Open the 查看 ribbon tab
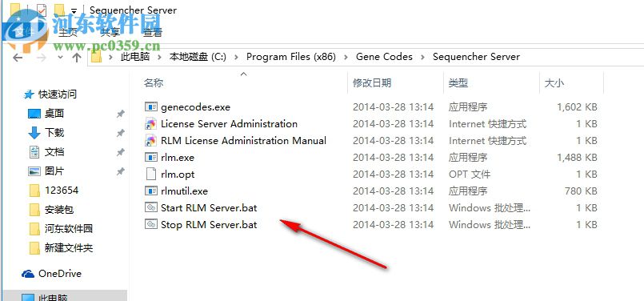Image resolution: width=644 pixels, height=301 pixels. click(x=153, y=32)
